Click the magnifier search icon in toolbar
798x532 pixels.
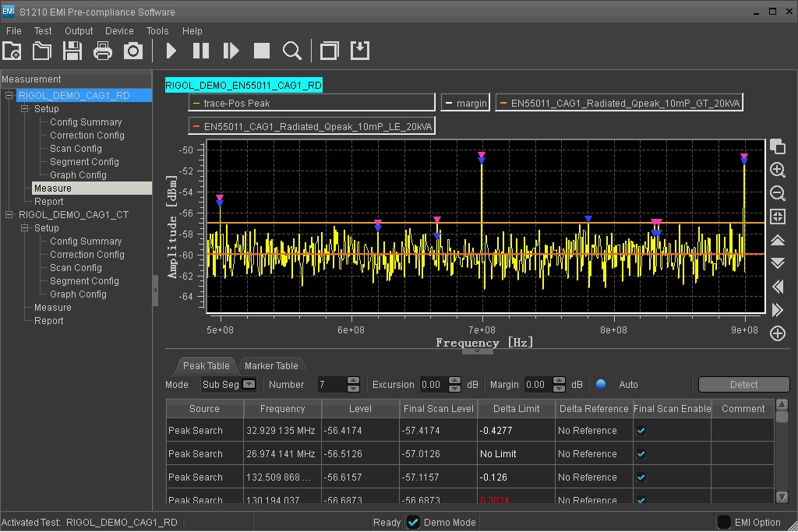click(x=291, y=51)
